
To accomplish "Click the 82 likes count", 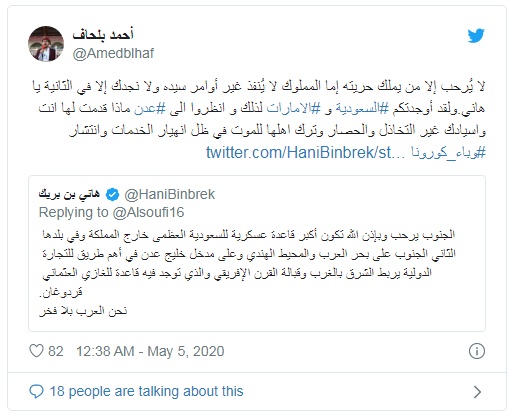I will (56, 351).
